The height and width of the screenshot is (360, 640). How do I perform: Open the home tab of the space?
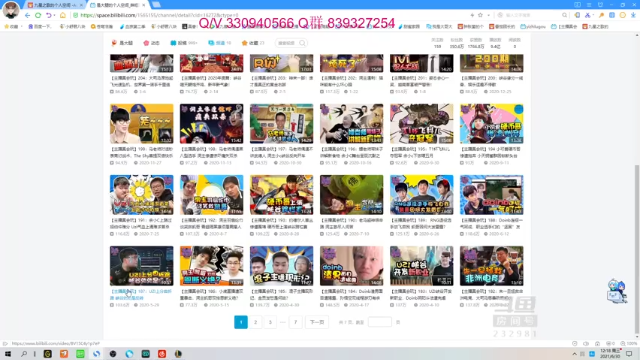point(122,43)
